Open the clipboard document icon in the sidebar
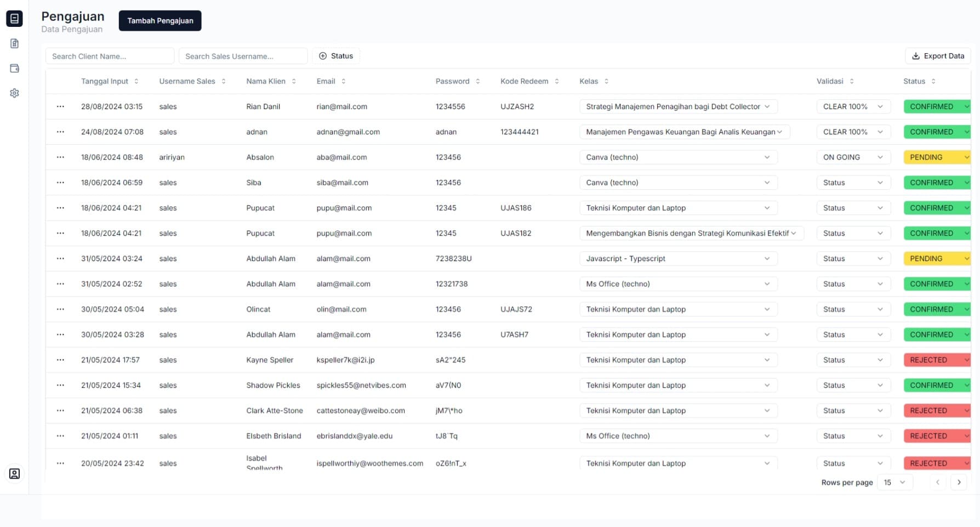980x527 pixels. coord(15,43)
